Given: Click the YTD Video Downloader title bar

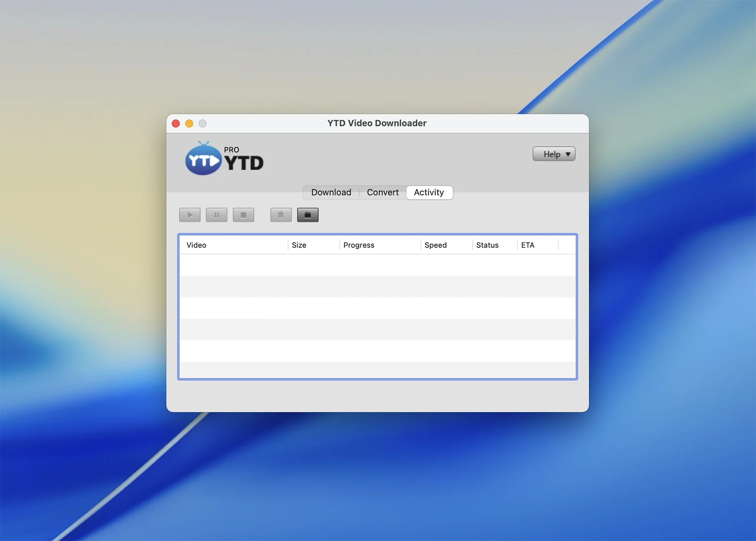Looking at the screenshot, I should [x=377, y=123].
